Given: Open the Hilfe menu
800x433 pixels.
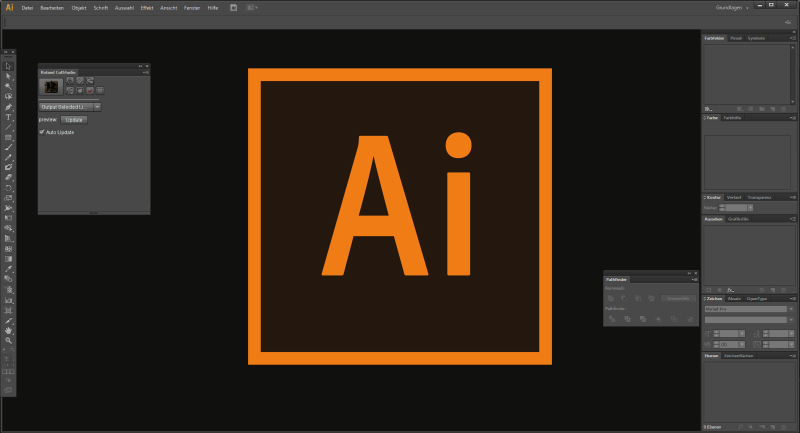Looking at the screenshot, I should (213, 8).
